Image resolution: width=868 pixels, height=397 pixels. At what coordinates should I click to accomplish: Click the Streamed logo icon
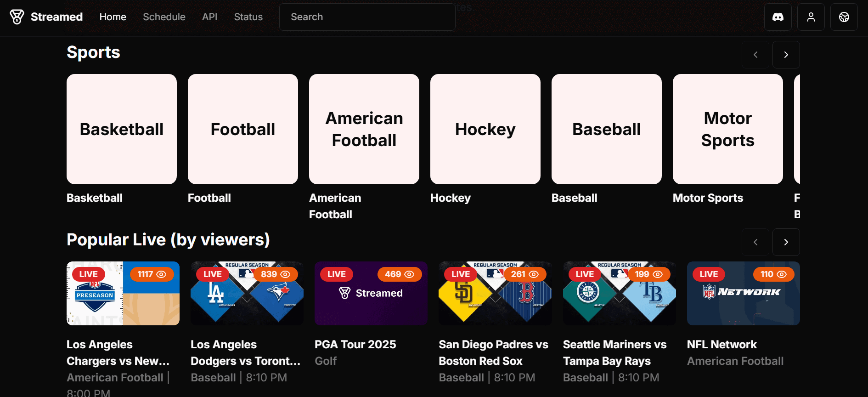click(17, 17)
